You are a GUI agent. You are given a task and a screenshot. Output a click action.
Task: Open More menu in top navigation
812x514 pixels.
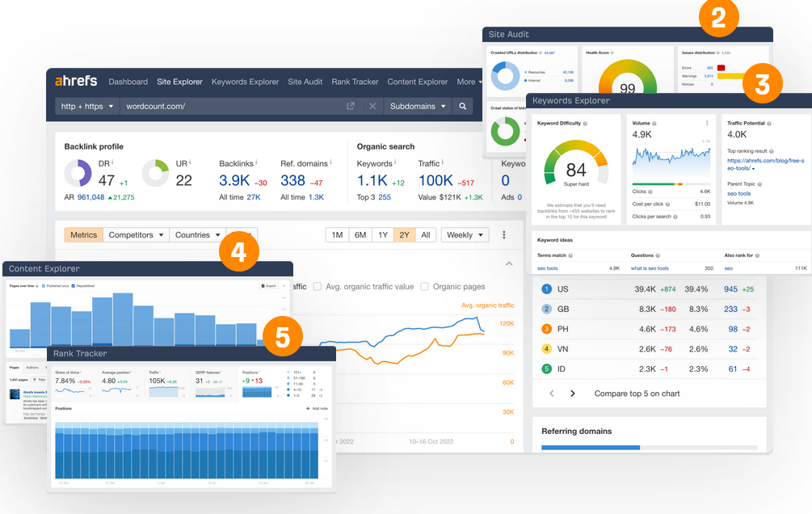tap(469, 82)
